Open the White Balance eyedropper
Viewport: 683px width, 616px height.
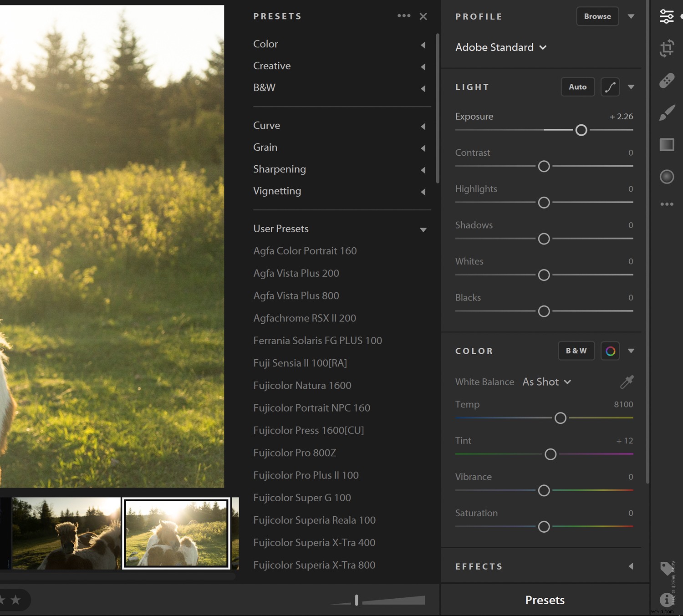coord(627,382)
